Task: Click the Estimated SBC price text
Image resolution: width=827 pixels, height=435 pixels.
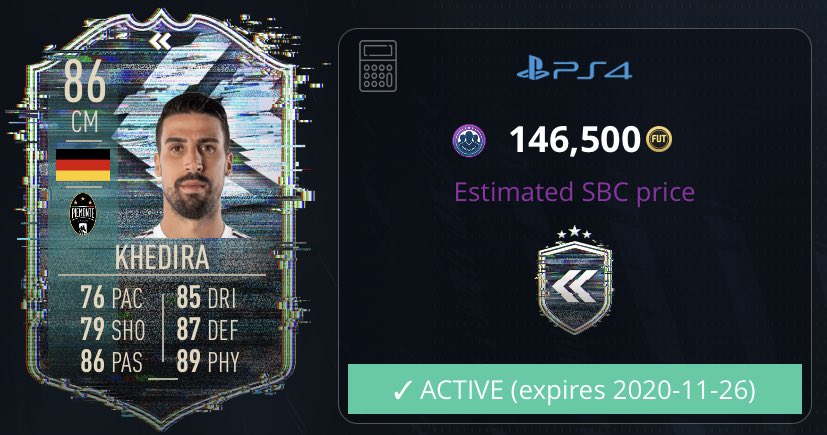Action: click(x=574, y=192)
